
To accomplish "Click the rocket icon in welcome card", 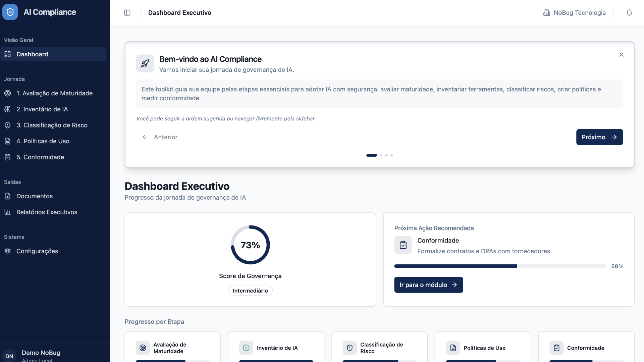I will 145,63.
